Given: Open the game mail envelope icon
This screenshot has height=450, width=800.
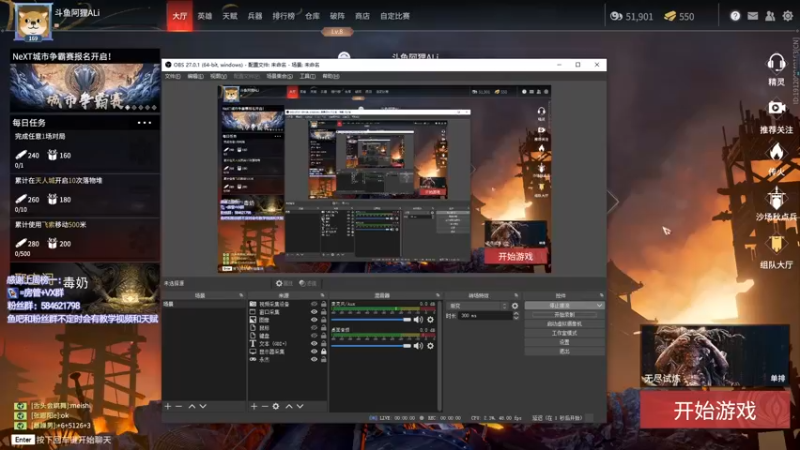Looking at the screenshot, I should (x=753, y=16).
